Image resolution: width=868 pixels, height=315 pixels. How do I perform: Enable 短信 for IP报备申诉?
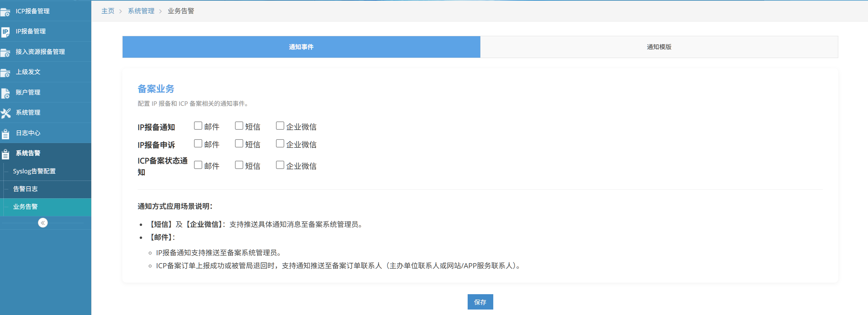pyautogui.click(x=239, y=144)
